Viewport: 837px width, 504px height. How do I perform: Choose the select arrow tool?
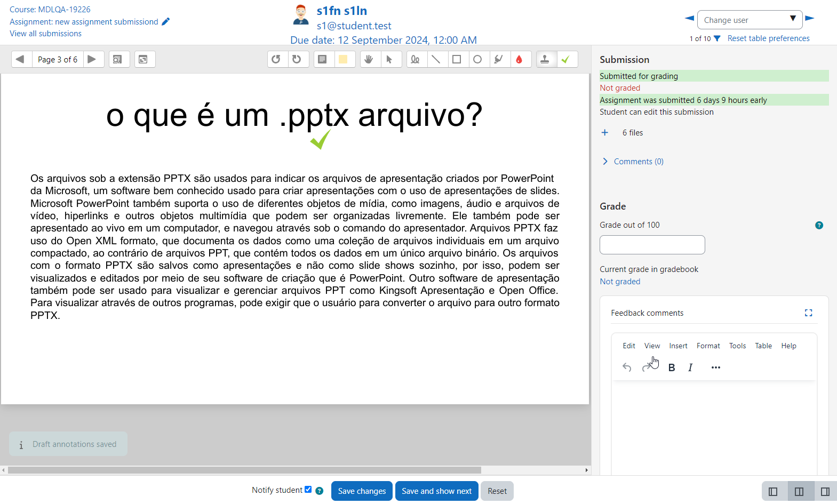coord(390,59)
